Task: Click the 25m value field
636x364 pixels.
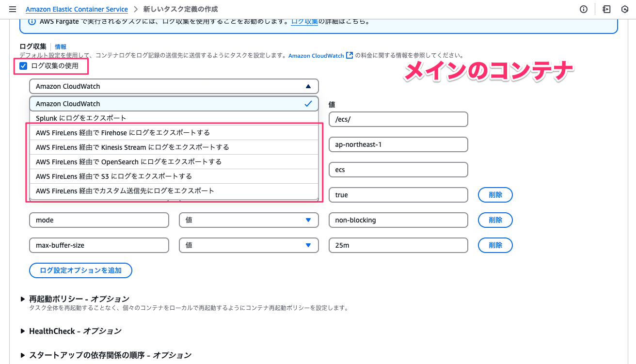Action: 398,245
